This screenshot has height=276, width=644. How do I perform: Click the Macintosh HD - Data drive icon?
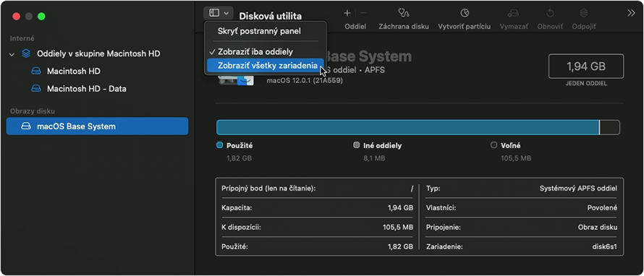(x=36, y=89)
